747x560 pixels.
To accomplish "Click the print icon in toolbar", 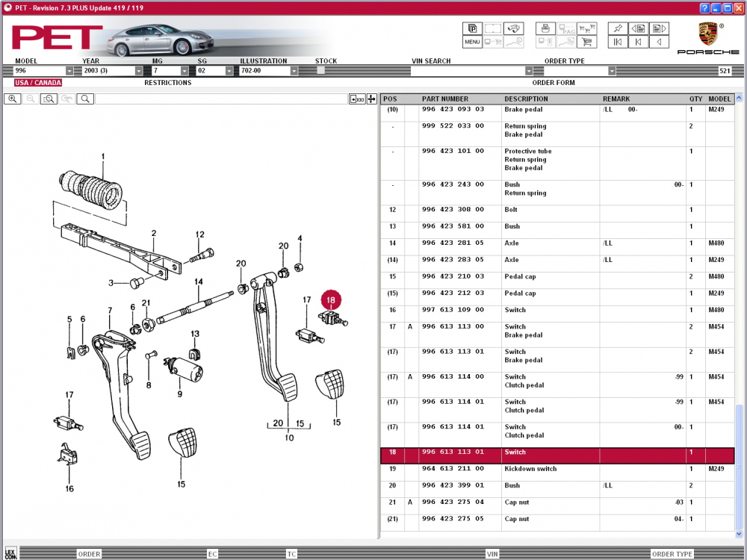I will [x=546, y=28].
